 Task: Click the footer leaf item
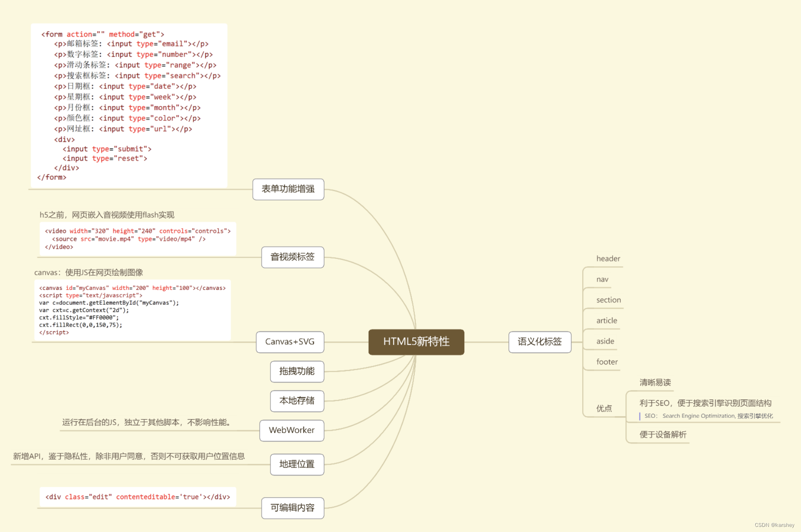pos(607,362)
